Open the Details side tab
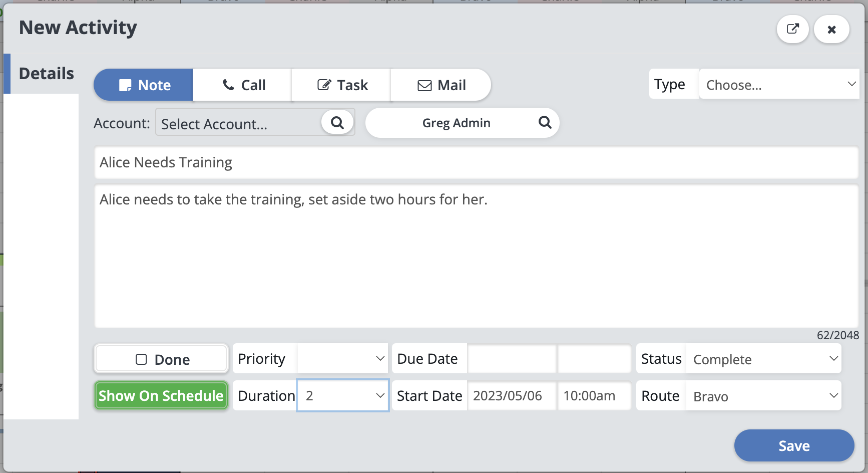 (x=46, y=74)
